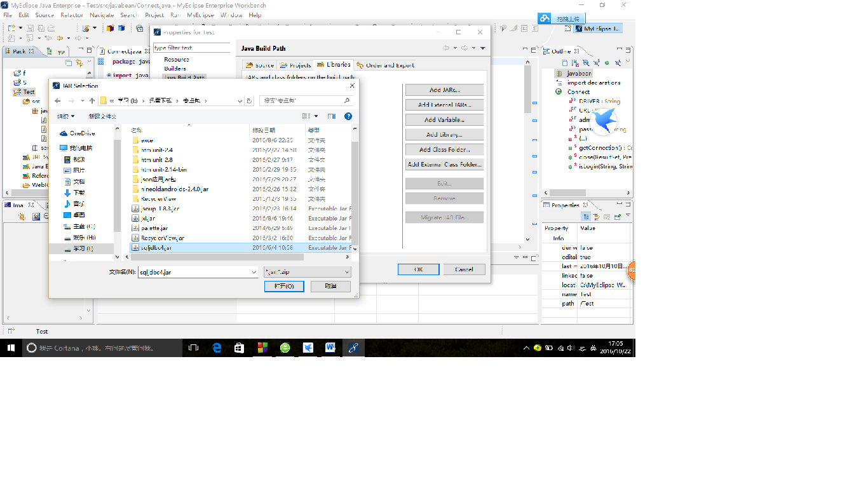The image size is (868, 488).
Task: Click the search box in JAR Selection
Action: [306, 100]
